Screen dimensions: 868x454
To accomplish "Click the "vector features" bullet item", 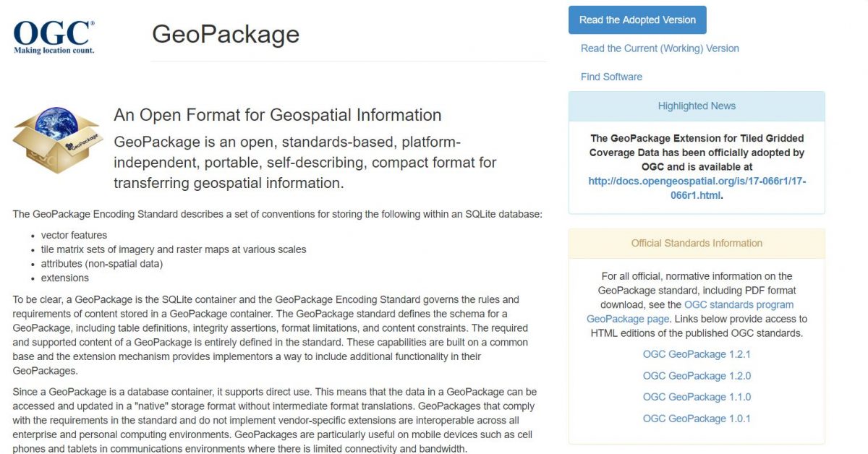I will click(x=74, y=235).
